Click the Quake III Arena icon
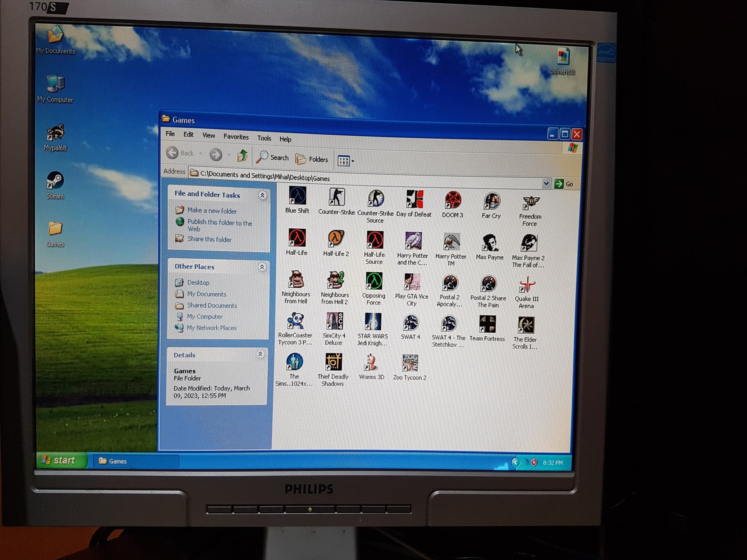The width and height of the screenshot is (747, 560). [527, 285]
